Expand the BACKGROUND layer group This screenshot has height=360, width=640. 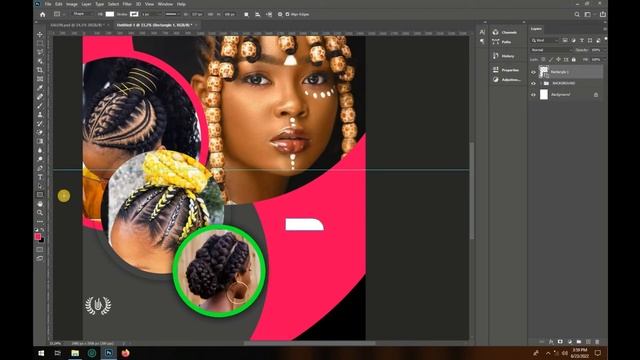click(x=541, y=83)
